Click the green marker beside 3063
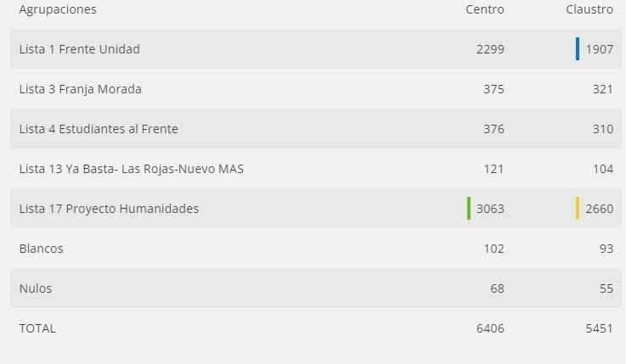 [x=469, y=209]
